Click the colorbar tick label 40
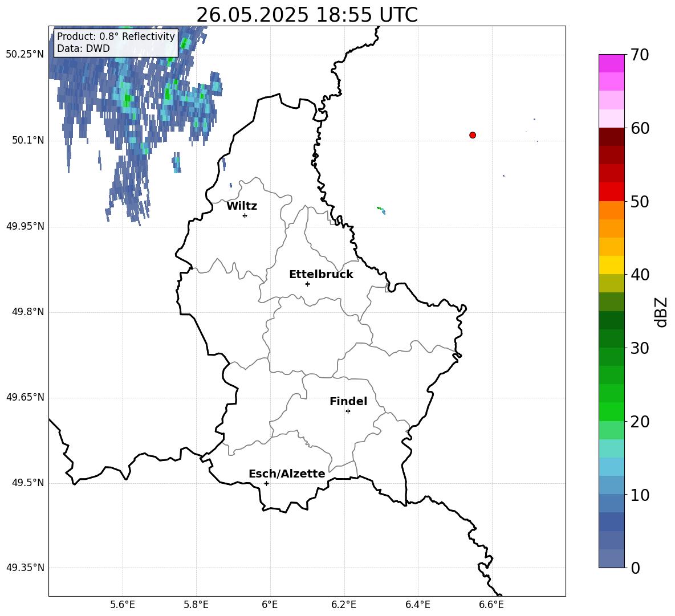 (640, 275)
